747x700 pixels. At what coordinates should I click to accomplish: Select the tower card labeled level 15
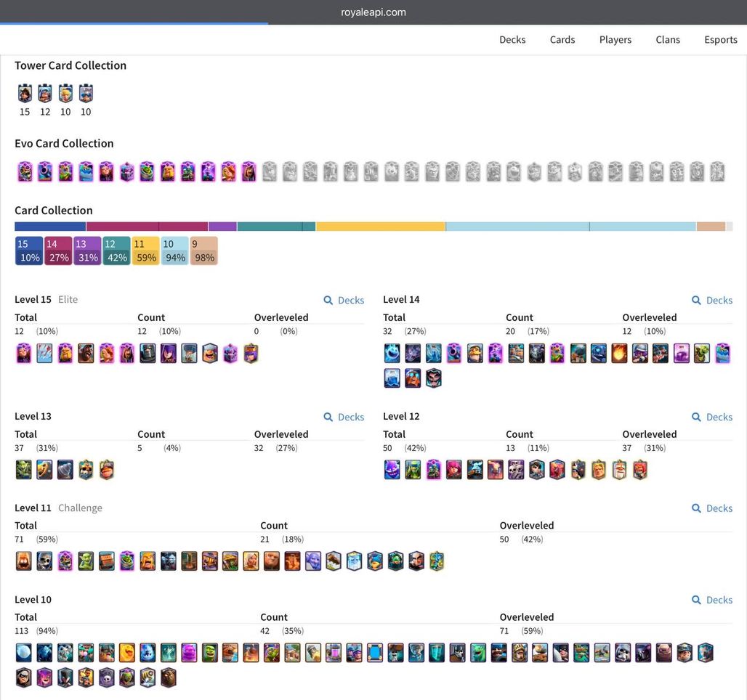25,94
